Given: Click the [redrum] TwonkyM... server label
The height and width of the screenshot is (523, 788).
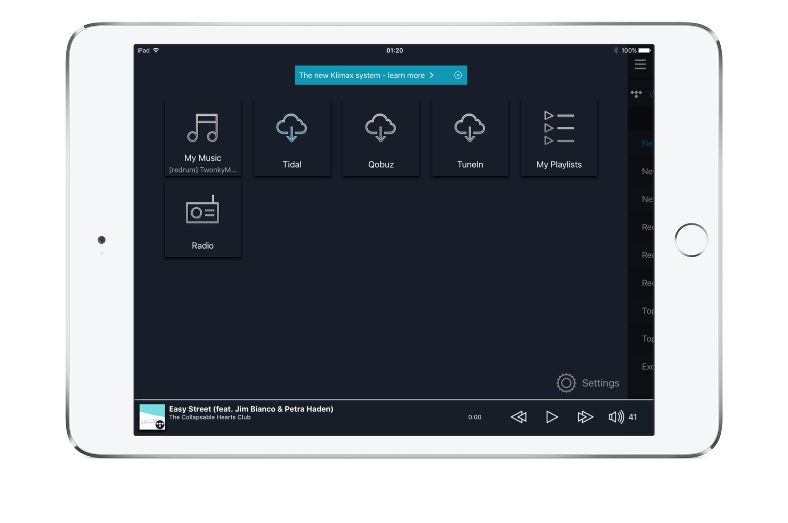Looking at the screenshot, I should pyautogui.click(x=203, y=170).
